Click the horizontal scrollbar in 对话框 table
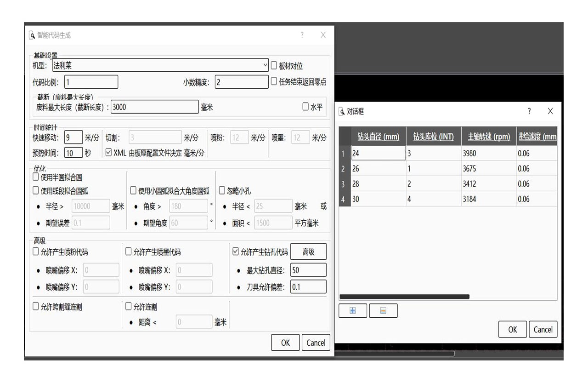 pos(404,297)
